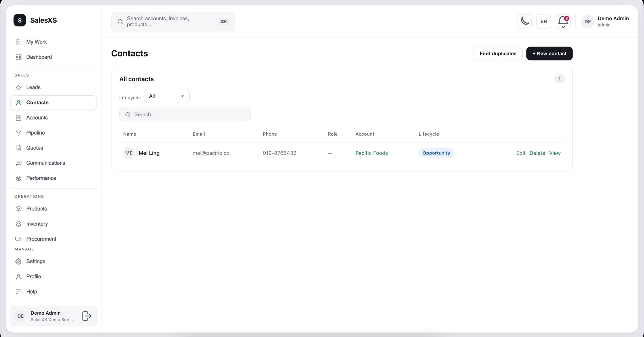
Task: Click the Inventory layers icon
Action: click(x=19, y=224)
